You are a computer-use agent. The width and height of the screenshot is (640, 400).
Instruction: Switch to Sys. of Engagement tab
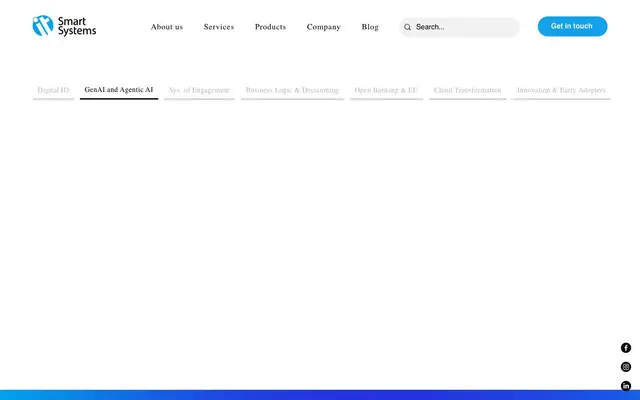point(199,90)
